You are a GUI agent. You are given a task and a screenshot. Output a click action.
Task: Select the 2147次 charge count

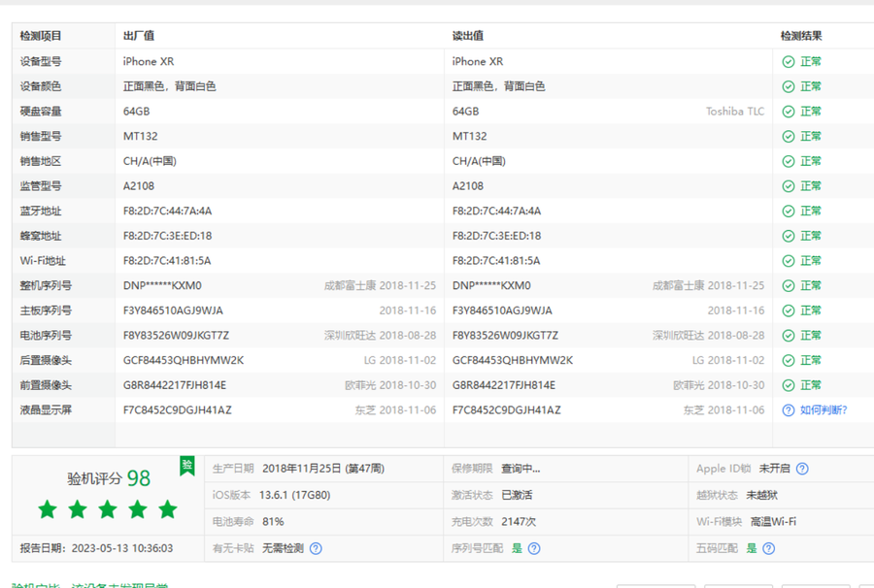click(519, 522)
